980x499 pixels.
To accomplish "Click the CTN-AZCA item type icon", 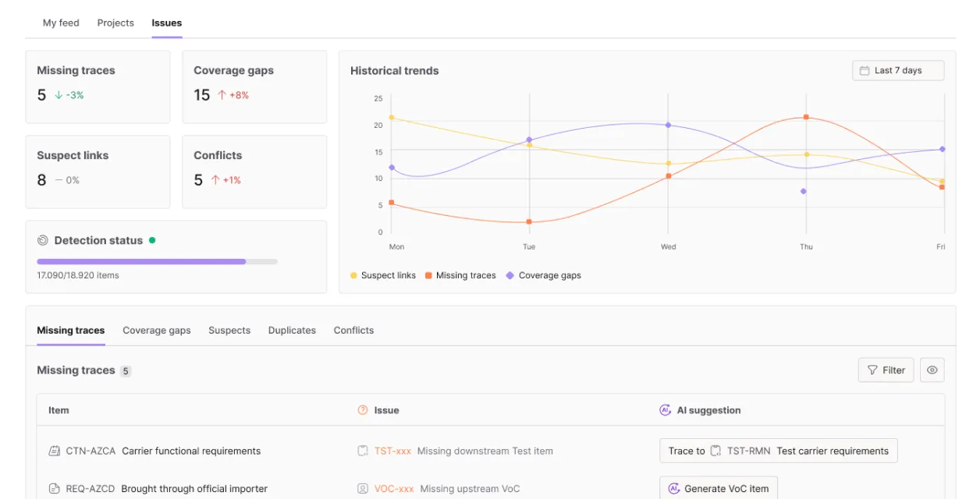I will tap(54, 451).
